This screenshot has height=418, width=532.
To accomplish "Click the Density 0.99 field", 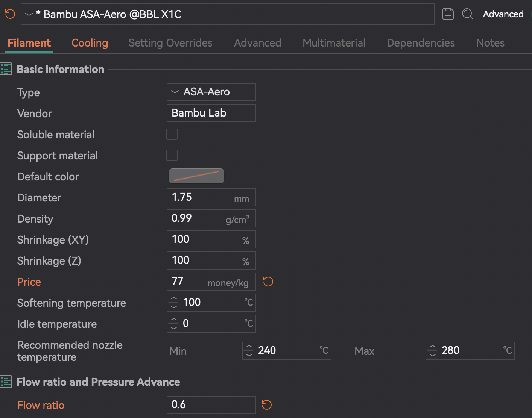I will coord(211,218).
